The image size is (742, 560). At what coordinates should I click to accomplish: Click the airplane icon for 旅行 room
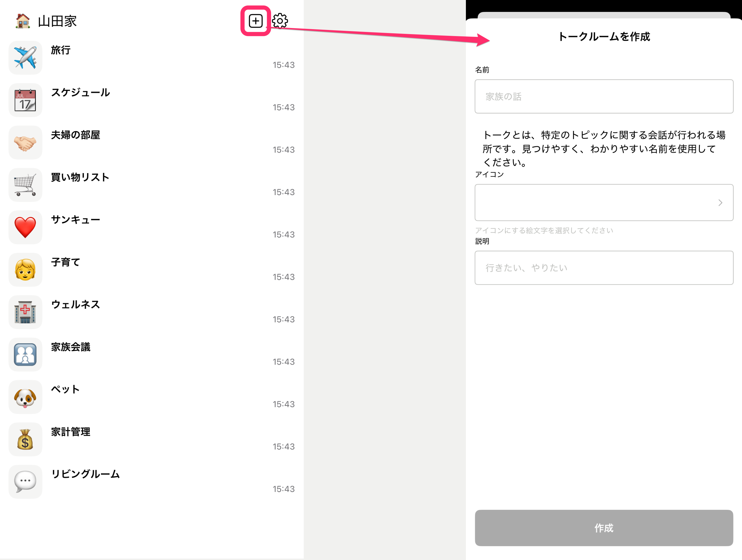[x=25, y=58]
